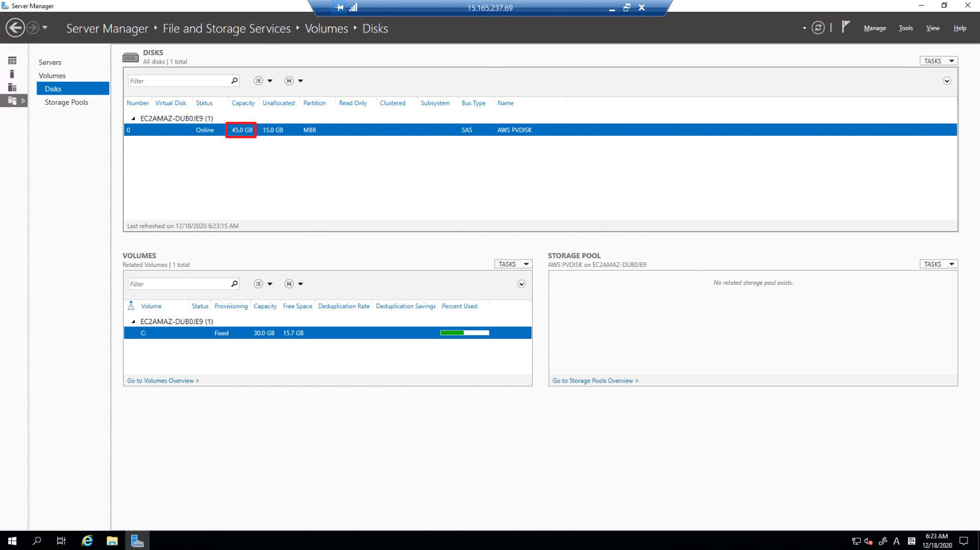Follow Go to Volumes Overview link
The width and height of the screenshot is (980, 550).
(163, 381)
